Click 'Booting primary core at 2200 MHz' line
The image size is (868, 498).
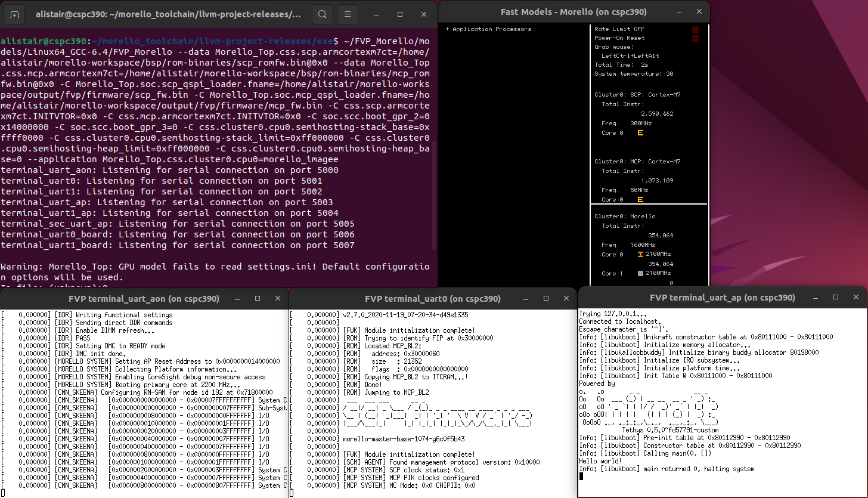click(x=159, y=384)
